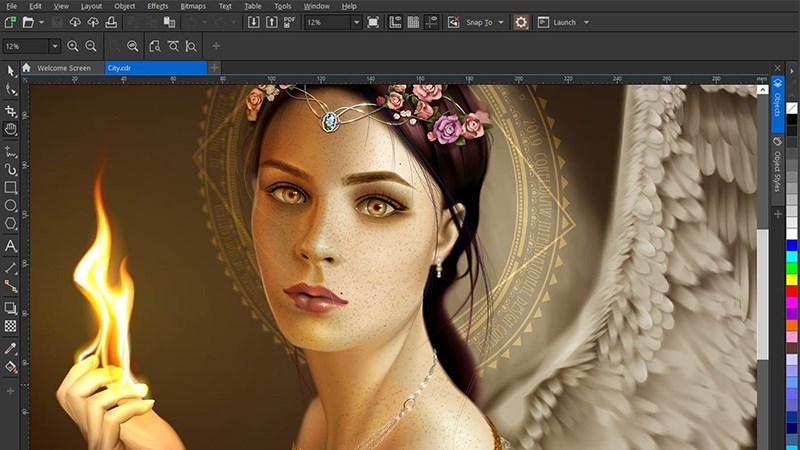Toggle full-screen preview button
800x450 pixels.
click(373, 22)
